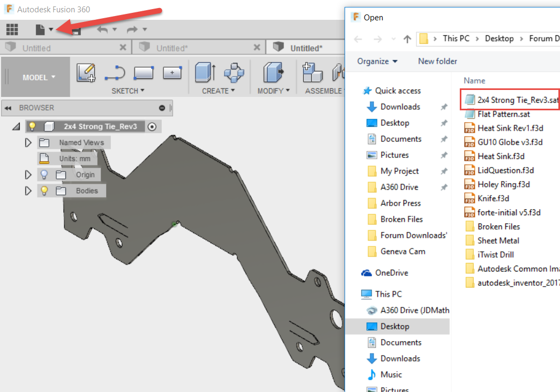
Task: Click Desktop in the address breadcrumb
Action: [x=499, y=39]
